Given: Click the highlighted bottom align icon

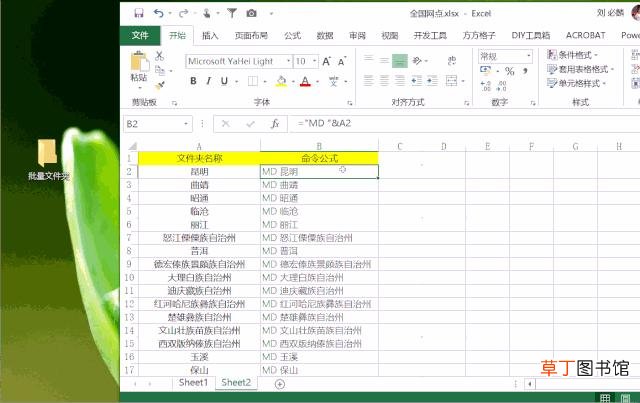Looking at the screenshot, I should coord(400,60).
